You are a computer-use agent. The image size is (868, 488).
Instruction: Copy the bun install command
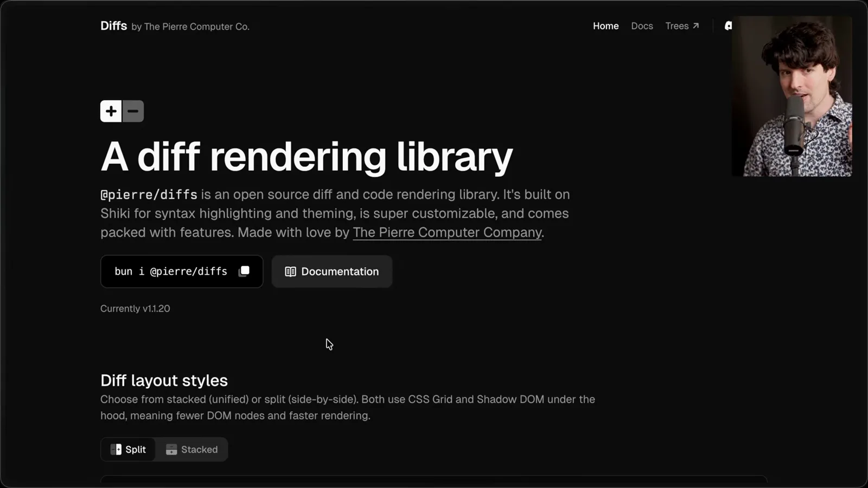(244, 271)
